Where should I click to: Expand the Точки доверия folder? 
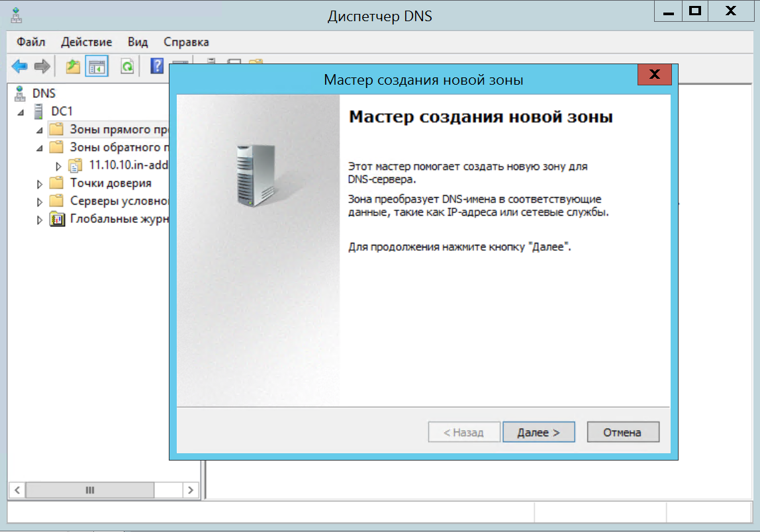[x=39, y=183]
